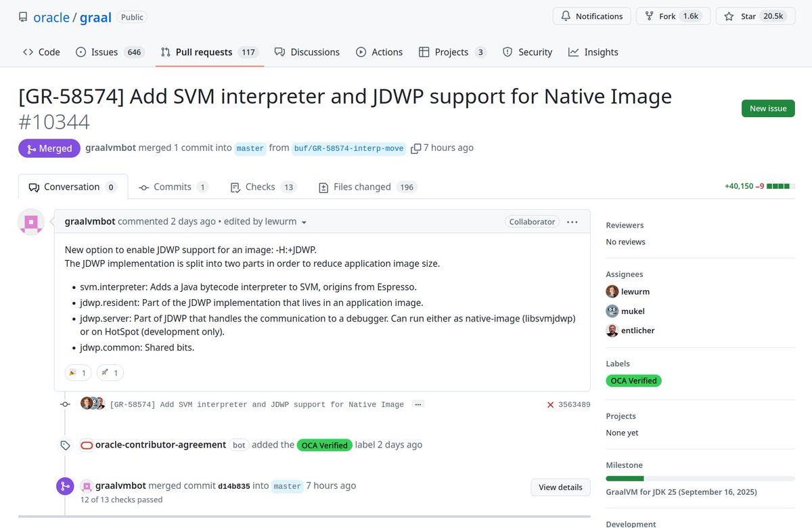Toggle the party popper reaction

point(78,372)
